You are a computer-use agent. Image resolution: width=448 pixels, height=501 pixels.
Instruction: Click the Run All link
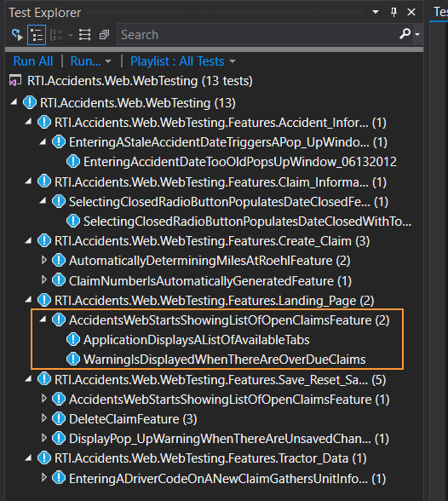click(33, 61)
